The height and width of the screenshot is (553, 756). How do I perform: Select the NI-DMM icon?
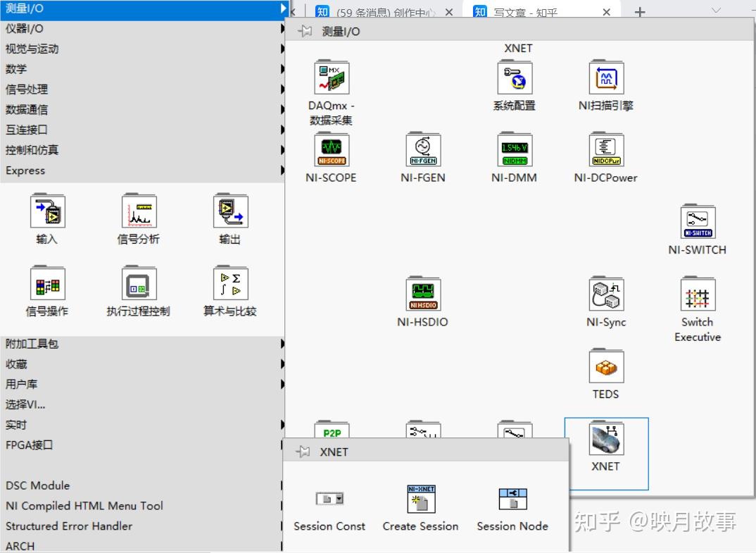coord(514,150)
